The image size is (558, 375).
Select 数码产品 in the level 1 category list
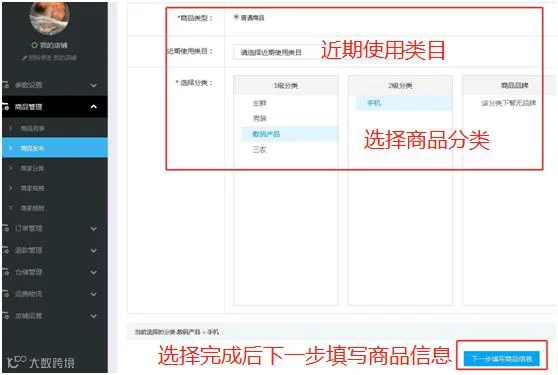point(289,134)
